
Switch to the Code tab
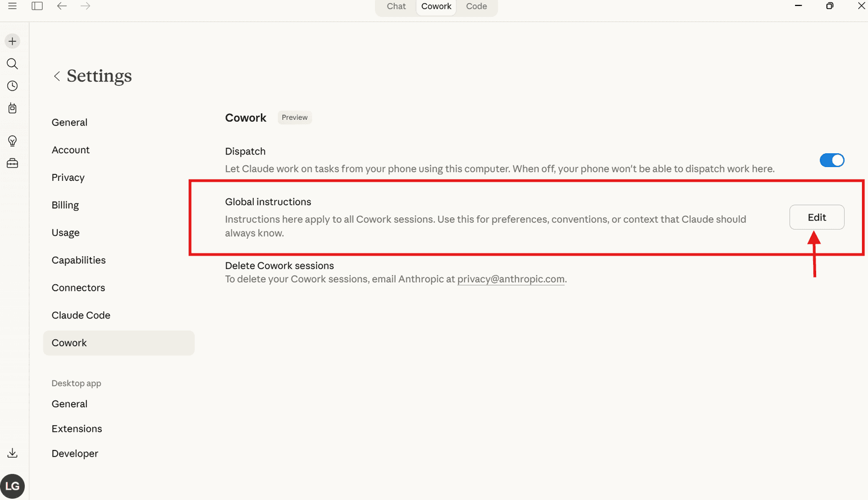[476, 7]
